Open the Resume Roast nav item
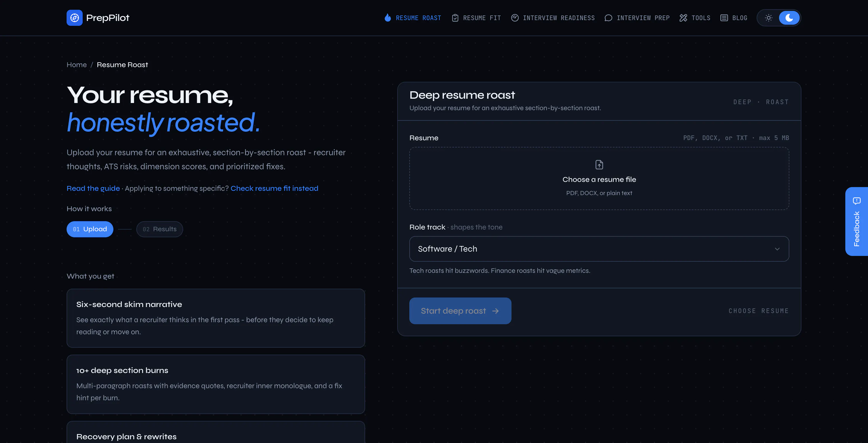868x443 pixels. click(413, 18)
